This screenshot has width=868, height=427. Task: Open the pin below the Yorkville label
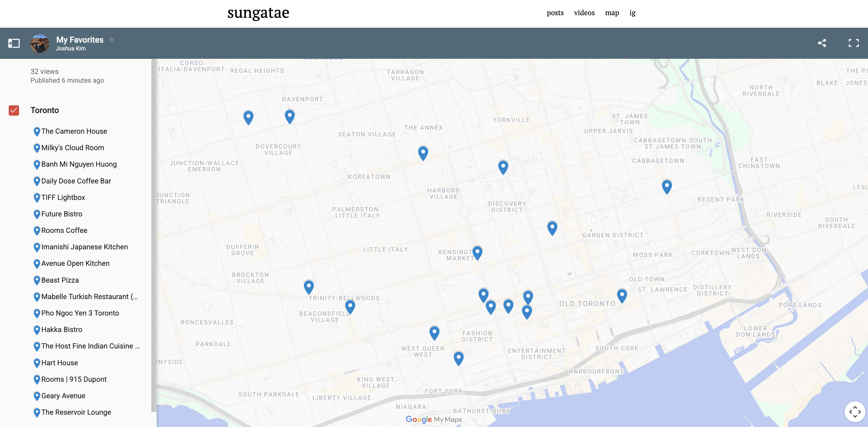503,167
